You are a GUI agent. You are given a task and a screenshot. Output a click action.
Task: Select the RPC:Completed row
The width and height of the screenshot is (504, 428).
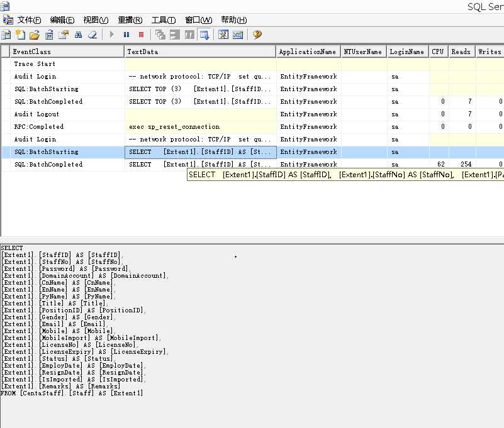click(x=252, y=126)
